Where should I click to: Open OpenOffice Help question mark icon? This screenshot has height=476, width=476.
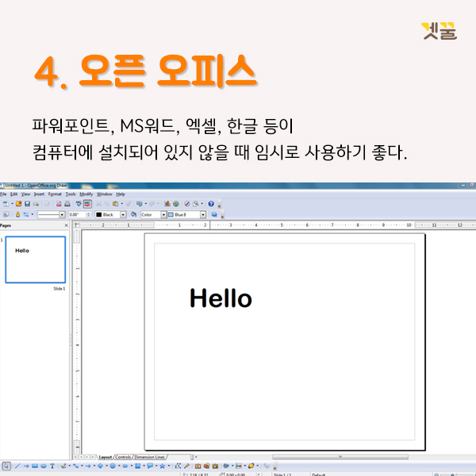(x=211, y=204)
